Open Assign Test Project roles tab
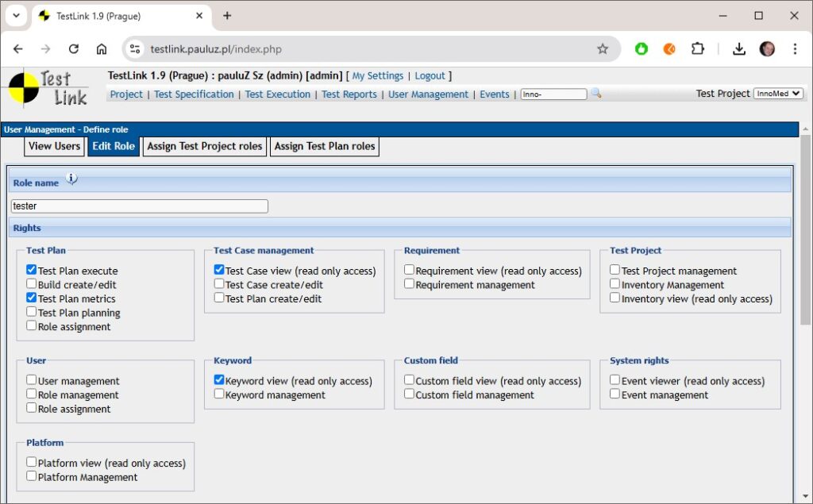 point(204,146)
